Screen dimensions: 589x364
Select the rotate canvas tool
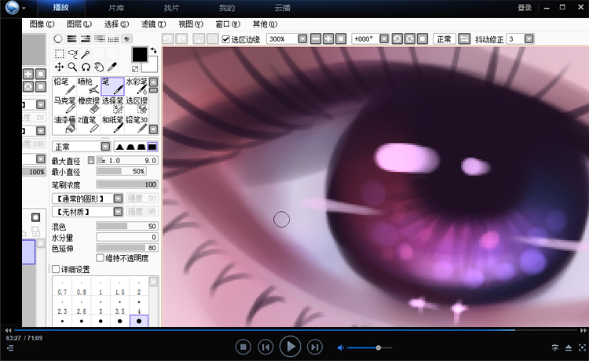(86, 67)
